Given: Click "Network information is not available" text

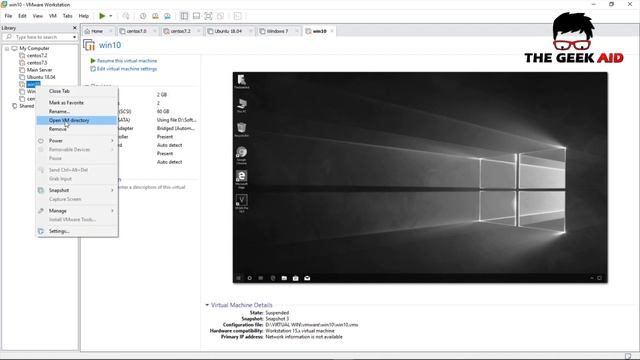Looking at the screenshot, I should [x=304, y=337].
